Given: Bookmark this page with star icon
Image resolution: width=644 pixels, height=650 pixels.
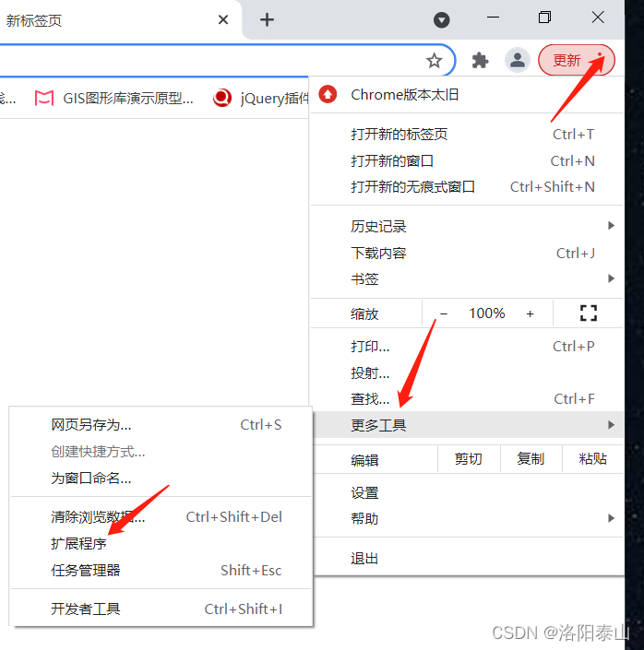Looking at the screenshot, I should pyautogui.click(x=434, y=61).
